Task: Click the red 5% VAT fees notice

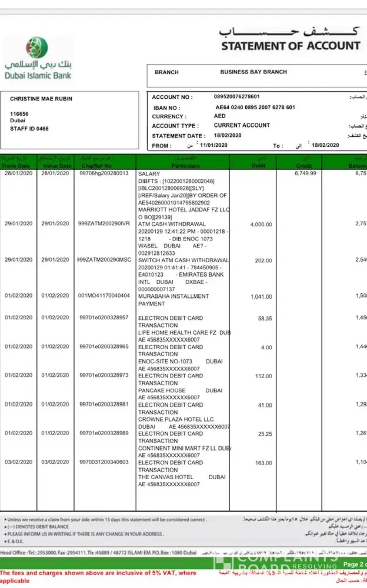Action: click(x=98, y=577)
